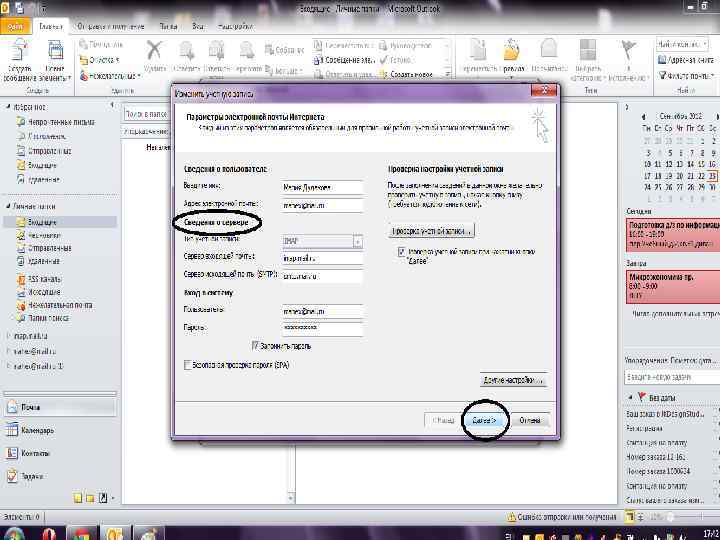Toggle 'Запомнить пароль' checkbox in dialog
720x540 pixels.
[256, 345]
